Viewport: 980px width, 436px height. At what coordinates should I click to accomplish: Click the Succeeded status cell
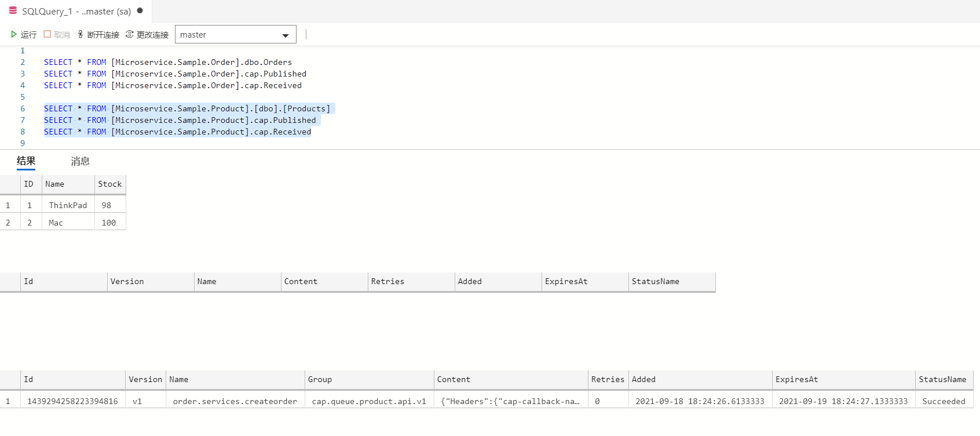pyautogui.click(x=944, y=401)
